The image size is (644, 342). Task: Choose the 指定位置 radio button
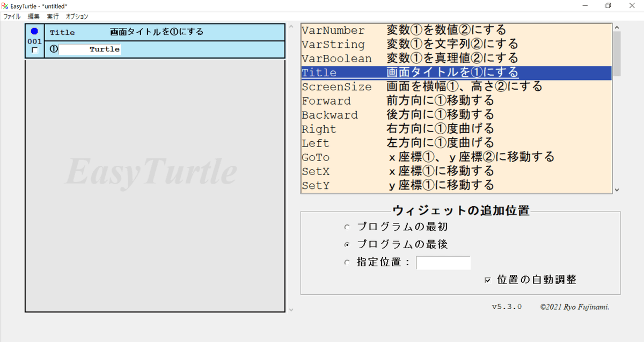[347, 263]
